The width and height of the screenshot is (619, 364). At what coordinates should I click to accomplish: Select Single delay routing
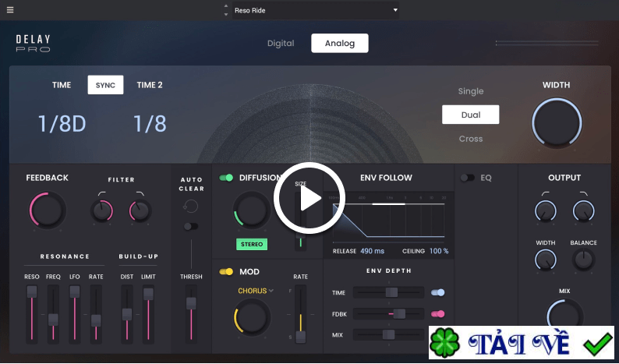click(471, 91)
